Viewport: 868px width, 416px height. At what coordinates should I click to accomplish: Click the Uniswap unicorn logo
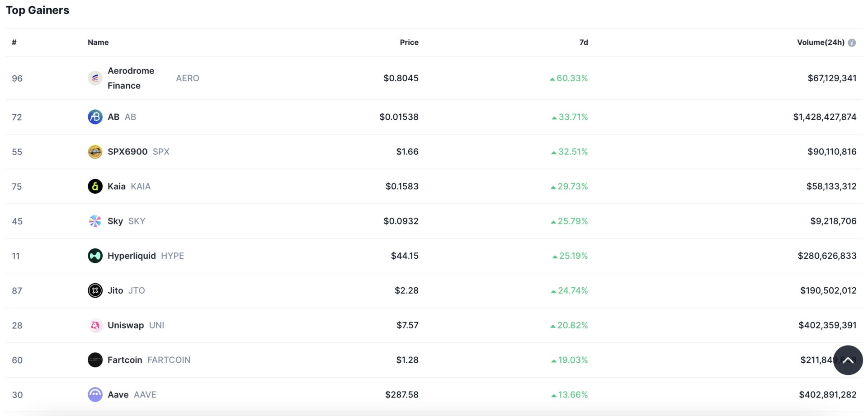(x=95, y=325)
